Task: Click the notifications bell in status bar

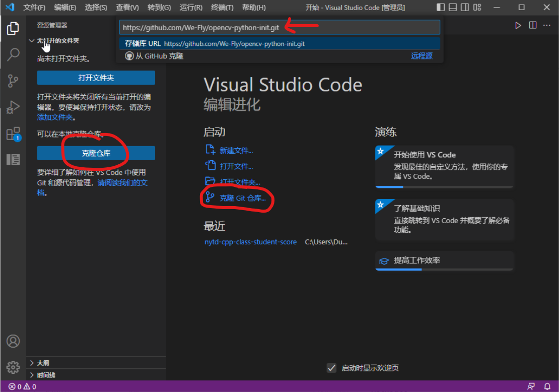Action: [x=548, y=386]
